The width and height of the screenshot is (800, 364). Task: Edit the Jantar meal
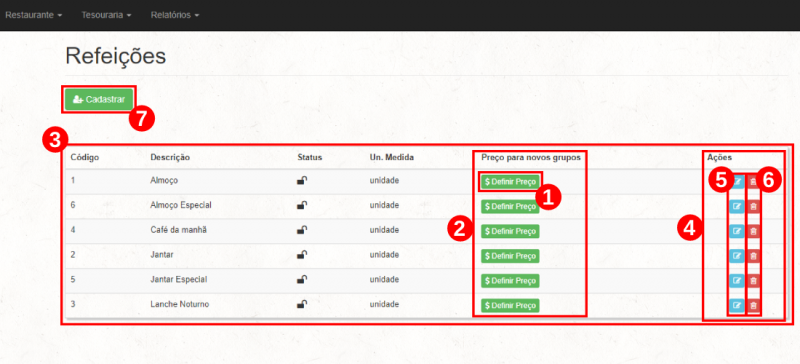[736, 256]
